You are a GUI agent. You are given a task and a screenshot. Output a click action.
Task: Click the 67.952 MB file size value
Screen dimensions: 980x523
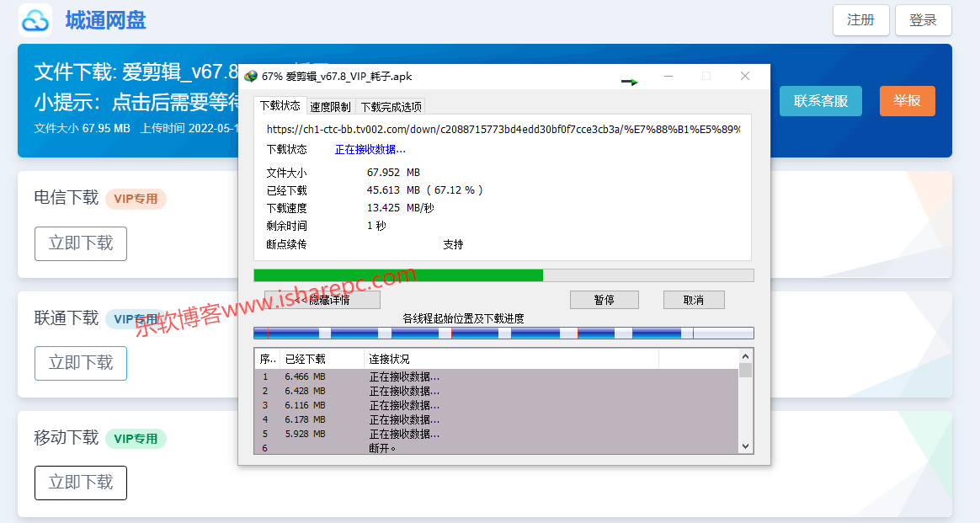click(x=393, y=173)
